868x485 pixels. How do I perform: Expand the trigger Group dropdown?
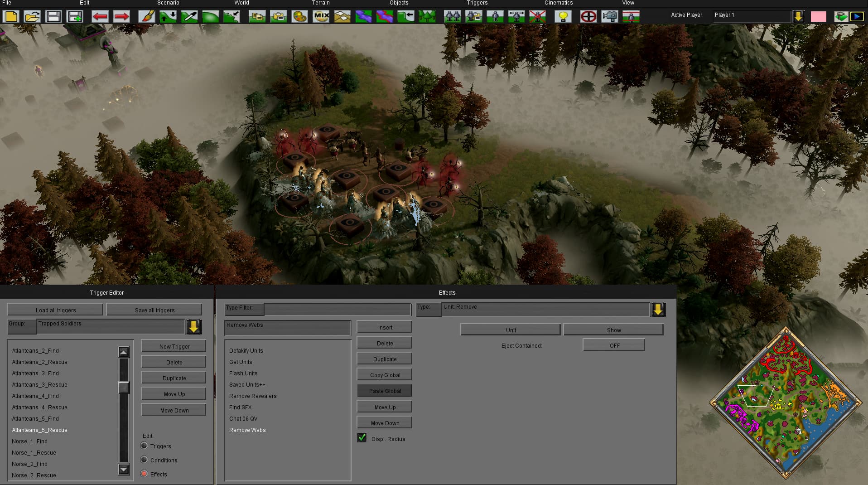[x=194, y=326]
